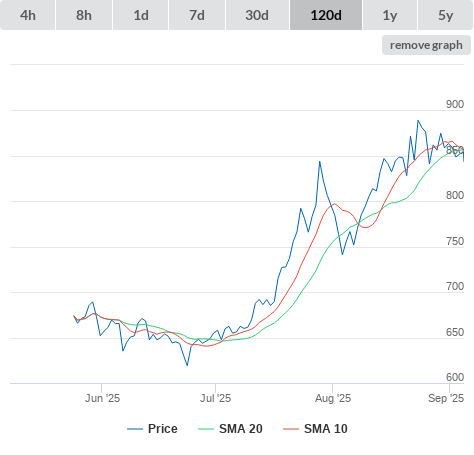Select the 4h time range tab

27,15
